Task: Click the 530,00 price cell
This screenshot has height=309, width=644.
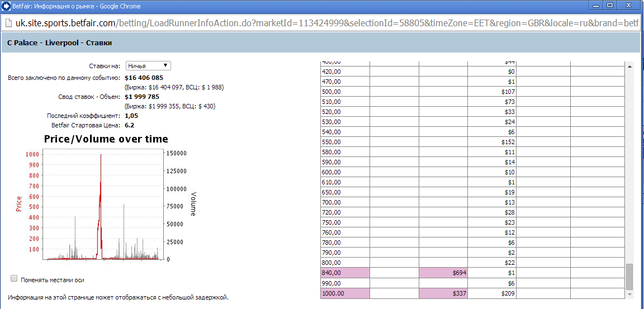Action: (x=345, y=121)
